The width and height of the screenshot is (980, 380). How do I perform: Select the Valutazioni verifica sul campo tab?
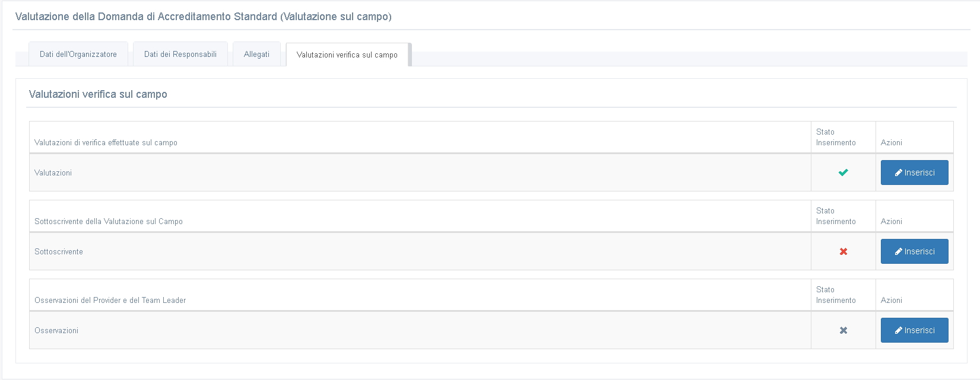pyautogui.click(x=347, y=55)
